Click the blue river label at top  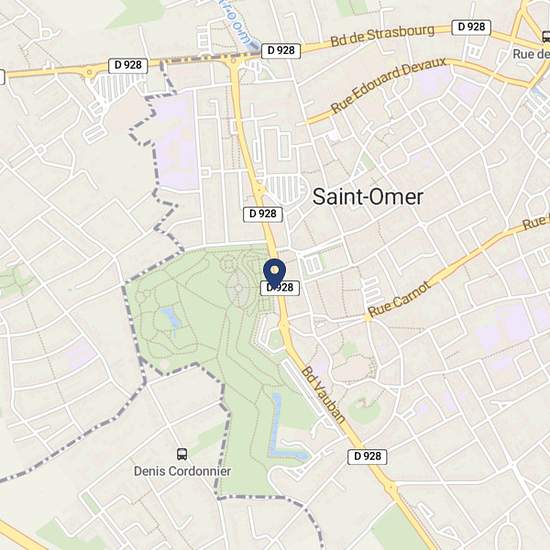tap(239, 23)
